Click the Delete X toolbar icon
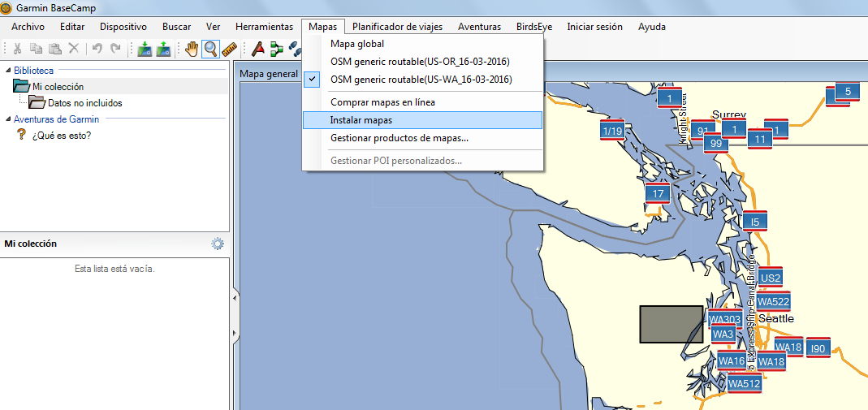Viewport: 868px width, 410px height. point(74,49)
